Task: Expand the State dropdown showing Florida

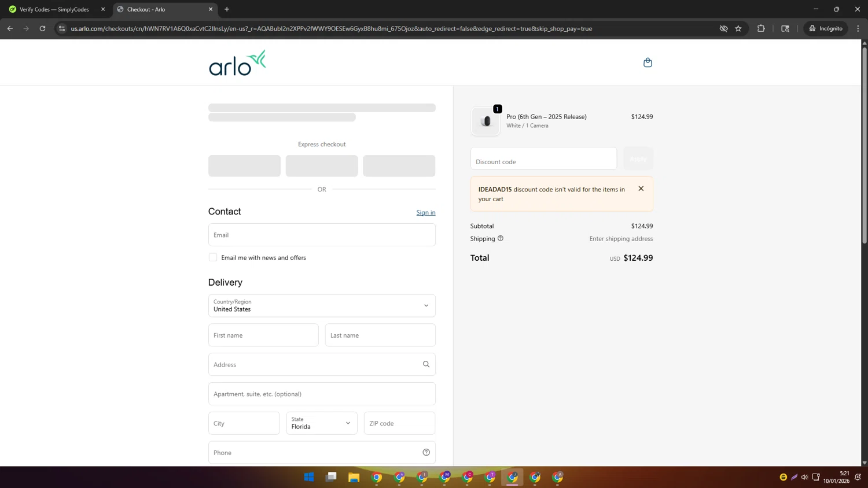Action: tap(322, 423)
